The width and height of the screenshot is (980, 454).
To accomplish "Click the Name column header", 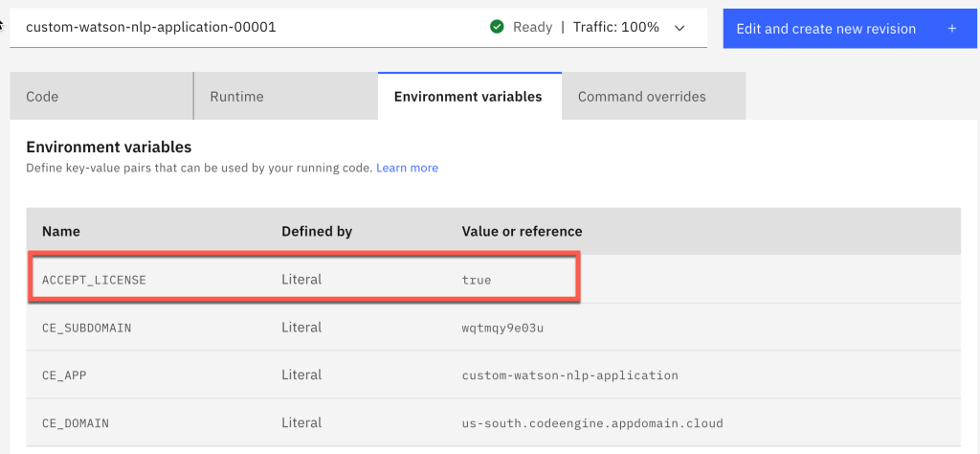I will pos(61,231).
